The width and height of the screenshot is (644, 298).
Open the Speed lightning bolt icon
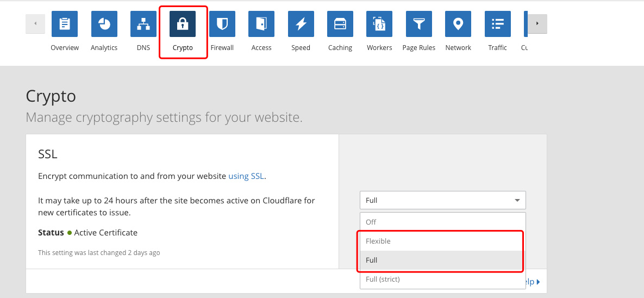pos(301,24)
